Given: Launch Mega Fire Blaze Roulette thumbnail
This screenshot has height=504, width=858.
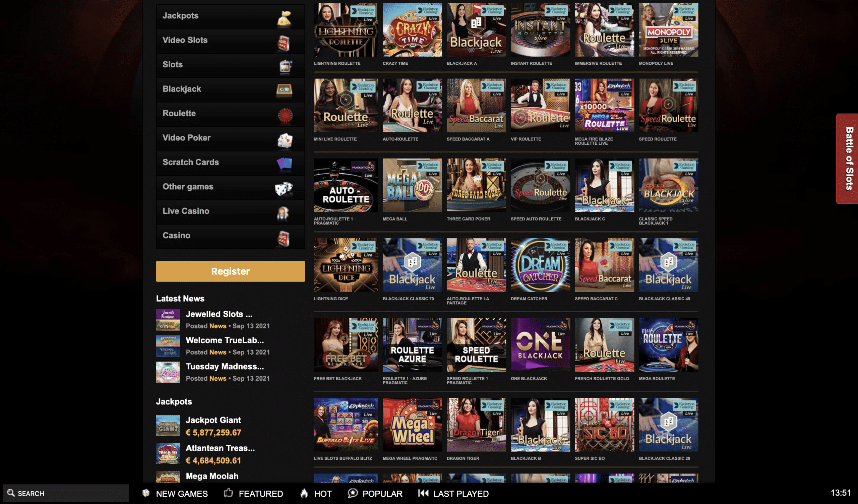Looking at the screenshot, I should point(604,106).
